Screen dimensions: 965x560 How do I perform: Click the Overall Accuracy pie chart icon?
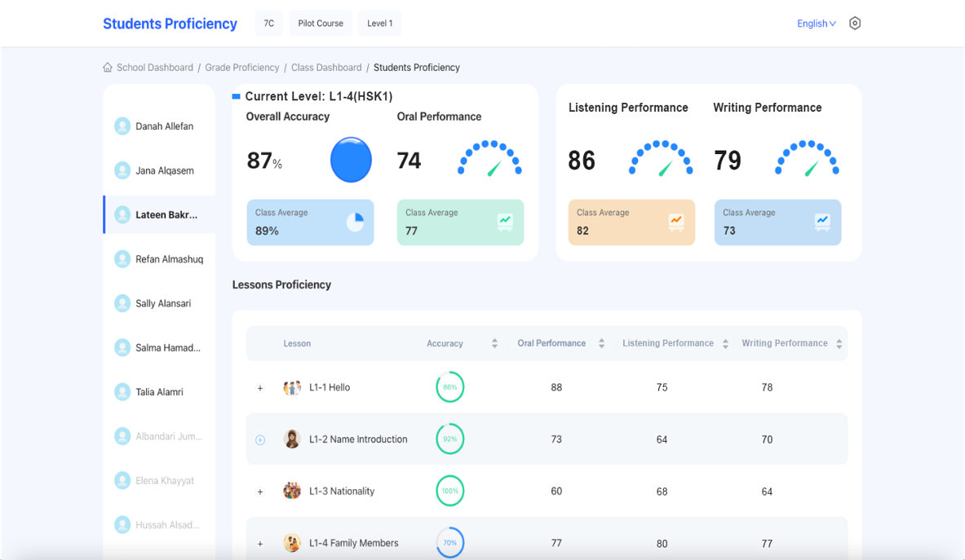click(355, 222)
